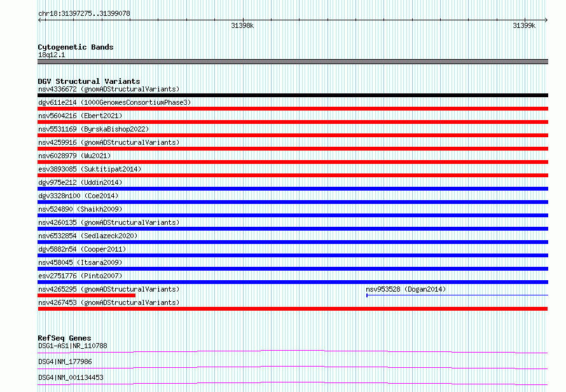Open the dgv975e212 Uddin2014 label

pyautogui.click(x=80, y=182)
